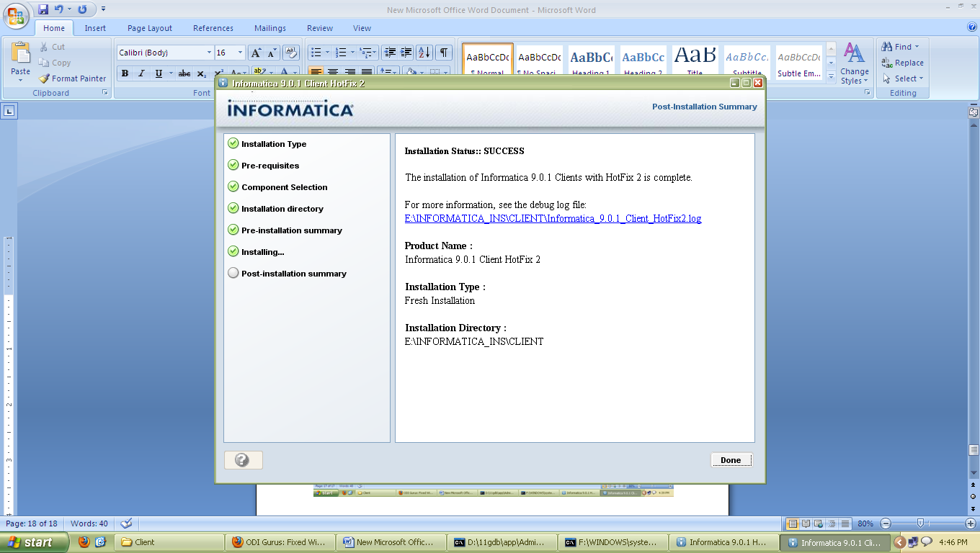Click the zoom in plus button
The width and height of the screenshot is (980, 553).
point(970,523)
